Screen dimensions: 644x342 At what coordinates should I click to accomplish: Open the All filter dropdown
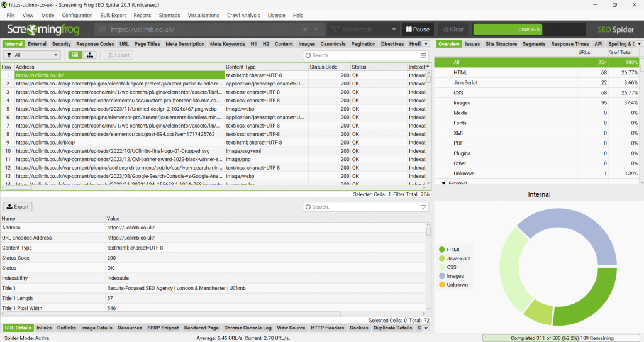pos(32,55)
